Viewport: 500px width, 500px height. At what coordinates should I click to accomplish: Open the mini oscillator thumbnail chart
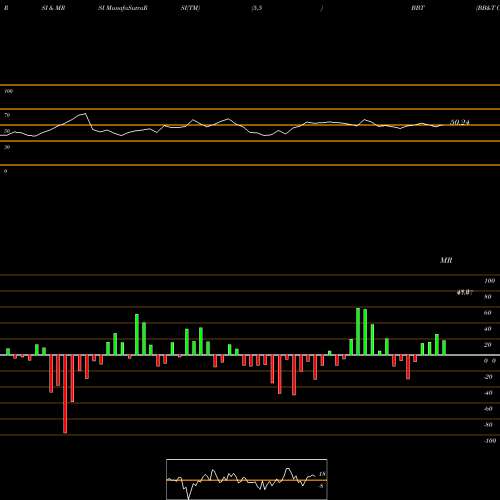click(247, 479)
